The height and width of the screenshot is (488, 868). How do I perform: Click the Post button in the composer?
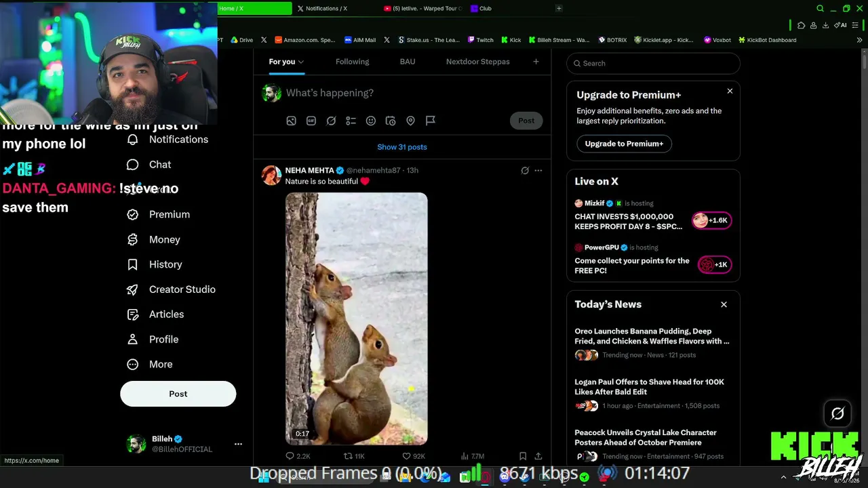pos(526,121)
